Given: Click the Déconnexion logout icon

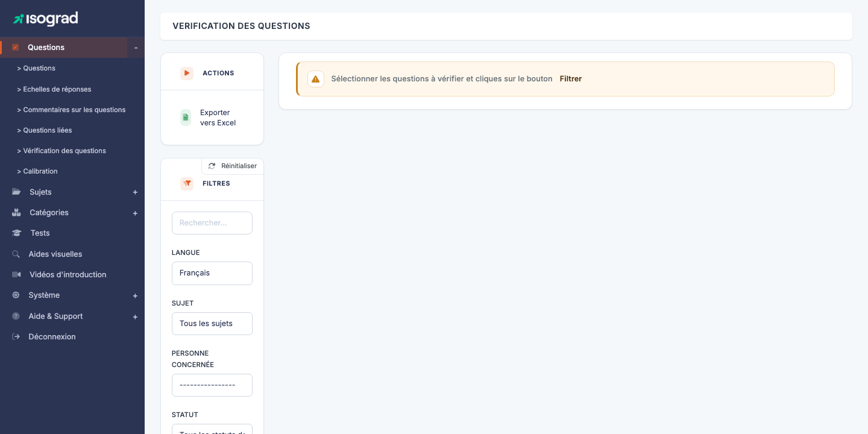Looking at the screenshot, I should [x=16, y=336].
